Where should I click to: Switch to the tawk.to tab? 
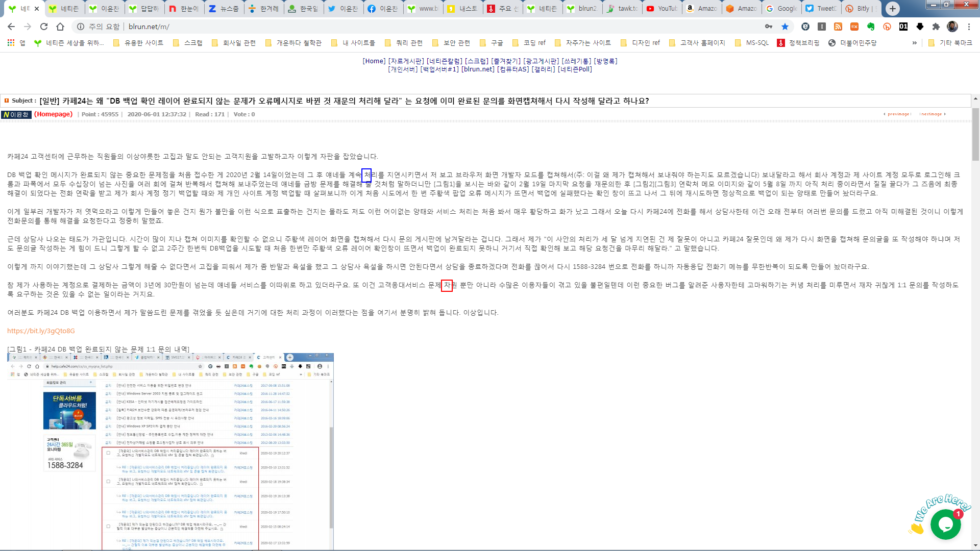click(621, 9)
